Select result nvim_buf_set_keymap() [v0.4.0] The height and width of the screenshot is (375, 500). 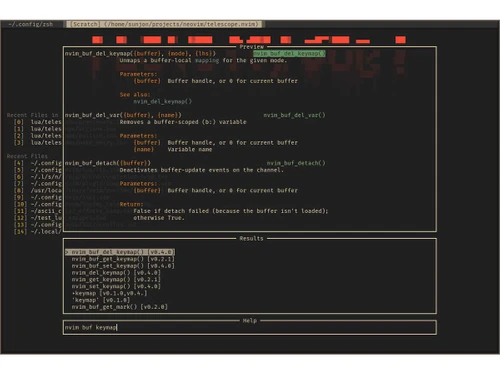pyautogui.click(x=123, y=266)
